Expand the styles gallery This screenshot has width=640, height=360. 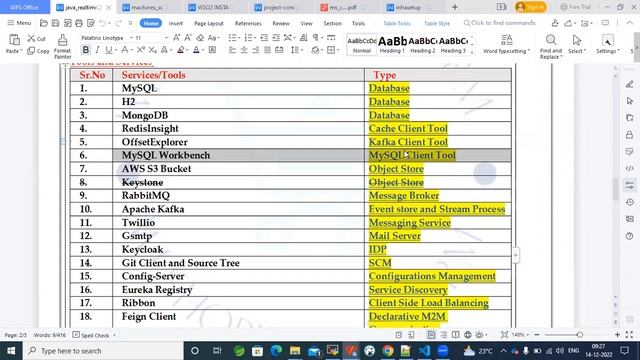(x=472, y=52)
